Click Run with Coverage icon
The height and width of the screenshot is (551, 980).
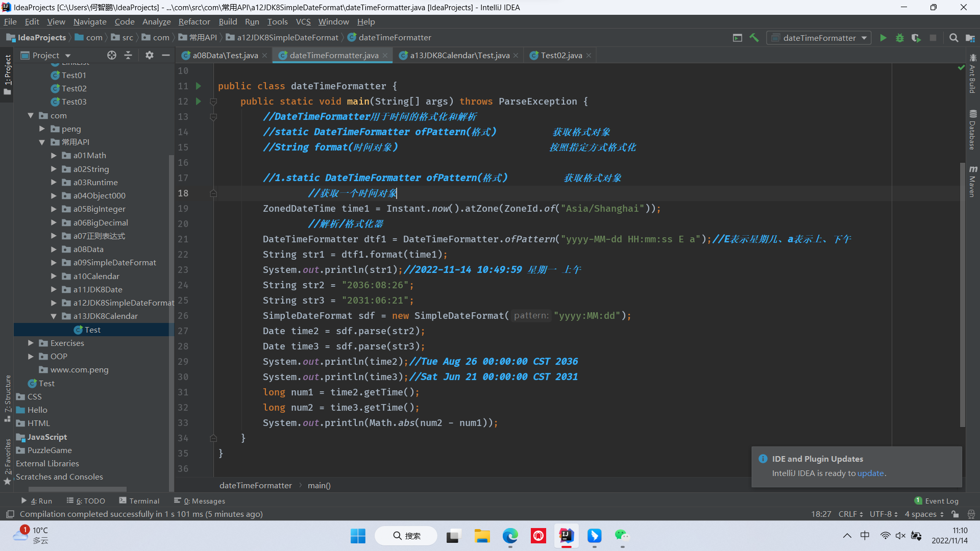pos(916,38)
